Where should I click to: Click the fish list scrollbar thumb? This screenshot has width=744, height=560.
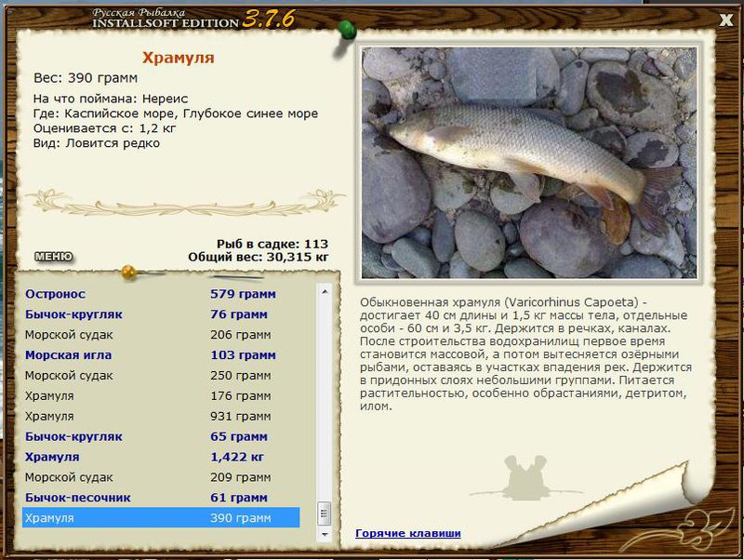[325, 513]
